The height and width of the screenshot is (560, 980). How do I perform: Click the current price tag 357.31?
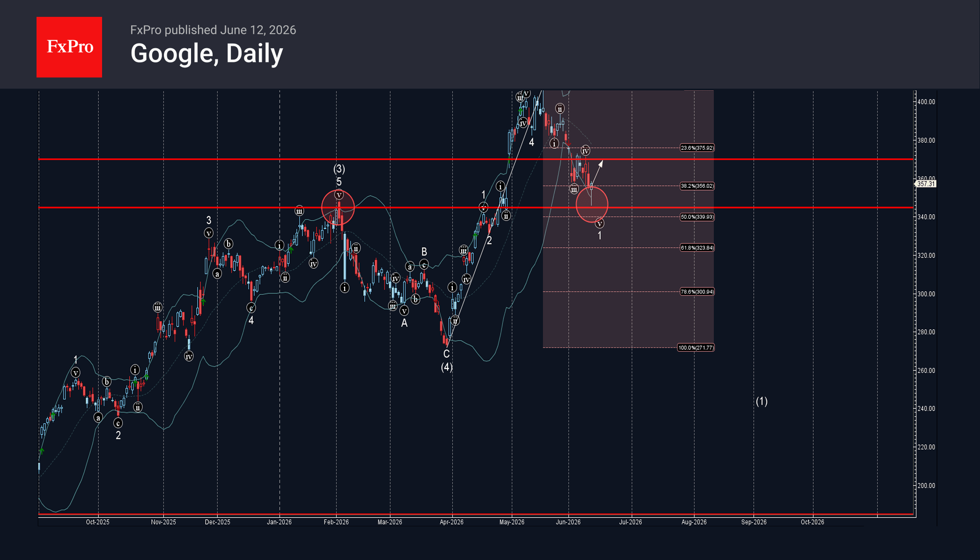pos(926,184)
